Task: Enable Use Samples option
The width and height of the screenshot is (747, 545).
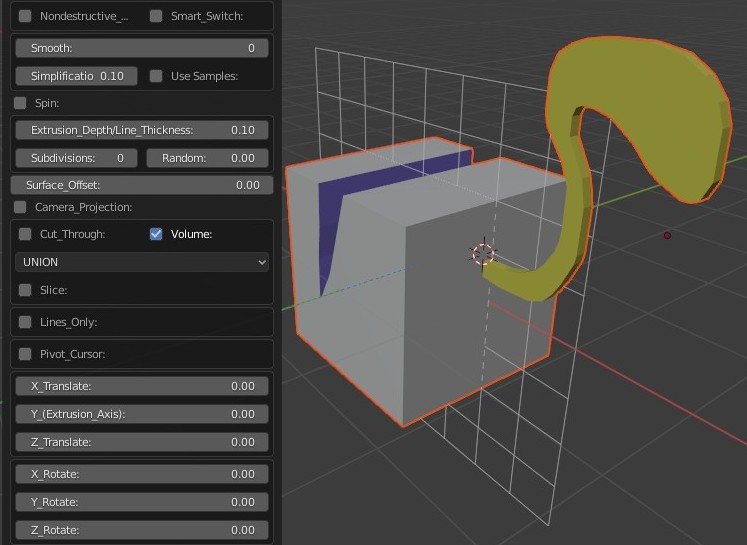Action: 156,76
